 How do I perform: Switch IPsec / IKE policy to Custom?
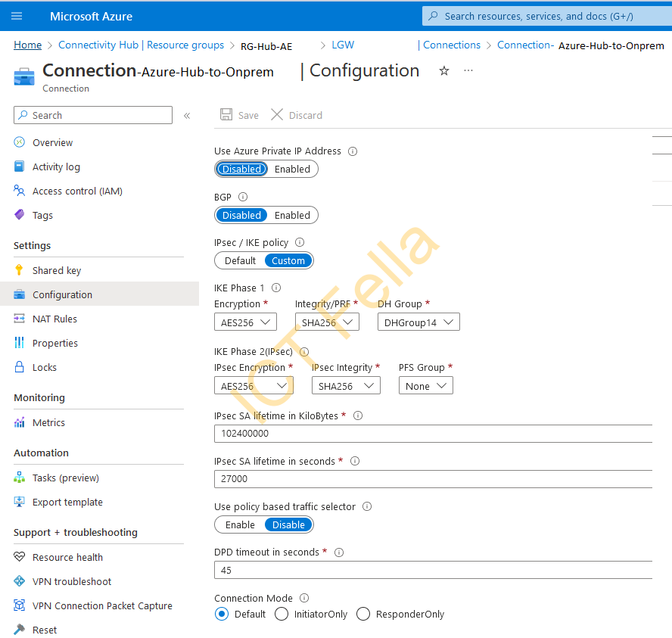pyautogui.click(x=288, y=260)
